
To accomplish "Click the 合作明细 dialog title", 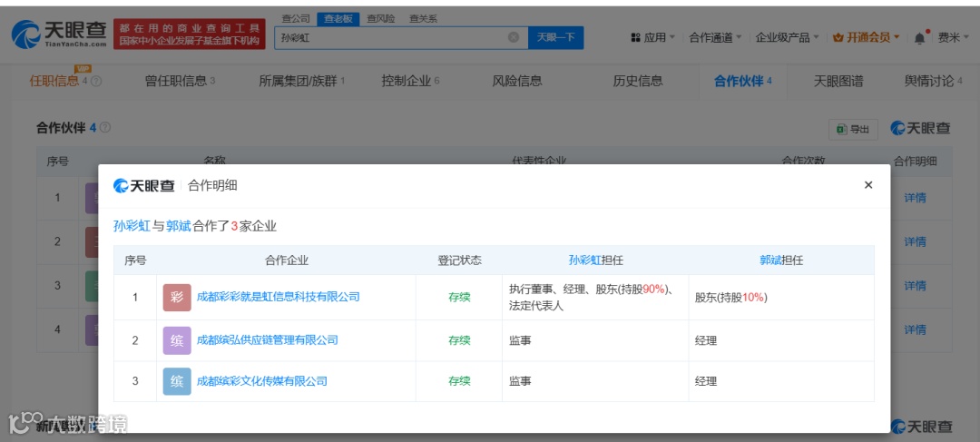I will pyautogui.click(x=211, y=186).
